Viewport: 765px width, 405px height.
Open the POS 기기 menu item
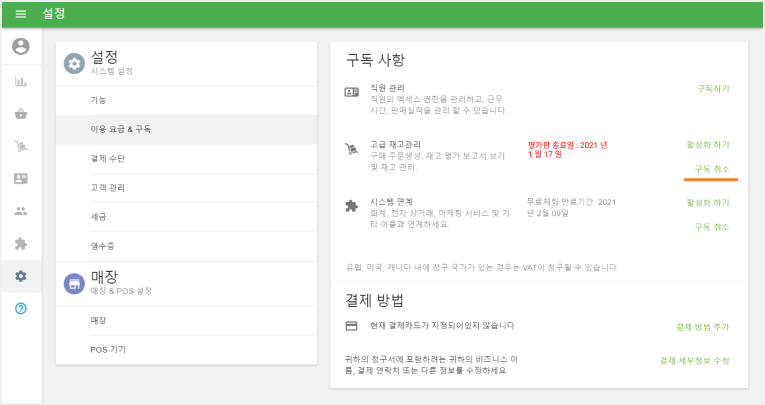[186, 350]
